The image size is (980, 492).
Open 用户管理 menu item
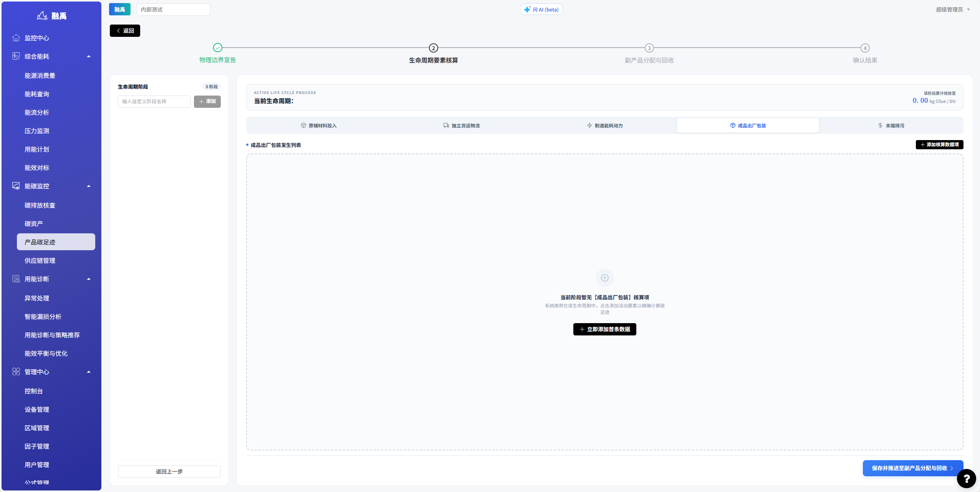click(x=56, y=465)
